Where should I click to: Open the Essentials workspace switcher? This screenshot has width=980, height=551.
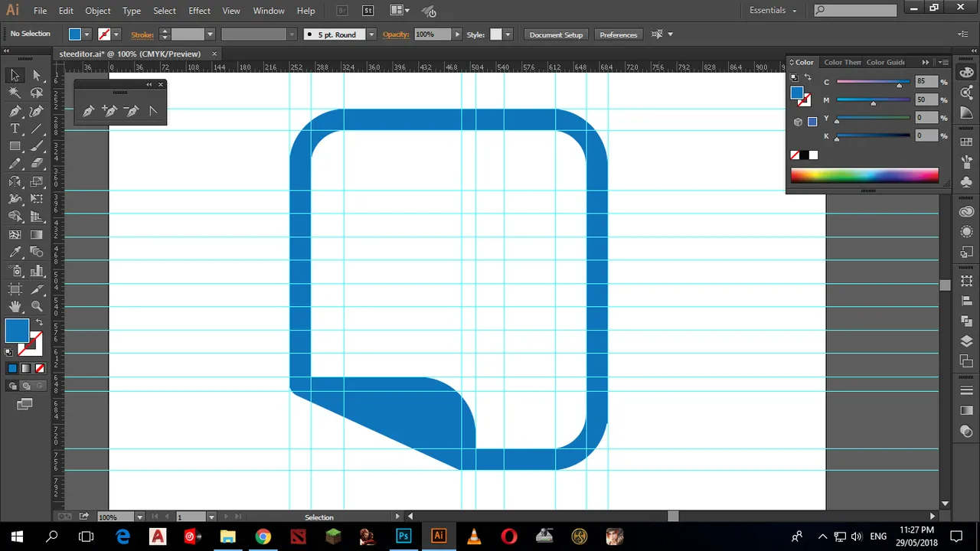point(773,11)
